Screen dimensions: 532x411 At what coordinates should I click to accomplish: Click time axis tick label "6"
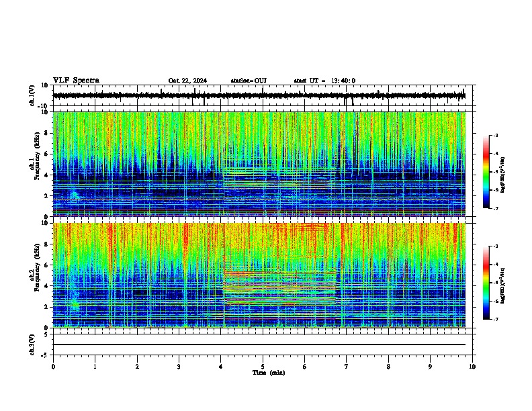(x=305, y=367)
